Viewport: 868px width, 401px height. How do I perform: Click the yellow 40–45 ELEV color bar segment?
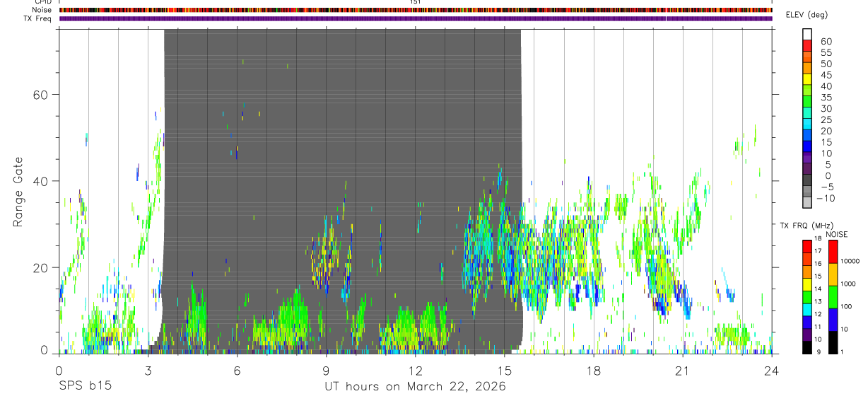pyautogui.click(x=808, y=79)
